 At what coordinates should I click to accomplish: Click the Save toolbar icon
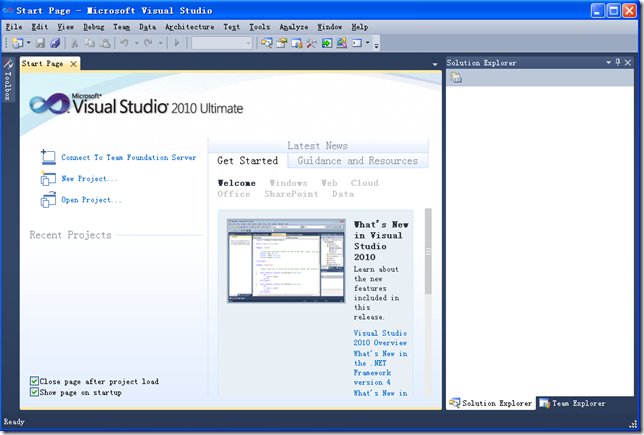tap(40, 43)
